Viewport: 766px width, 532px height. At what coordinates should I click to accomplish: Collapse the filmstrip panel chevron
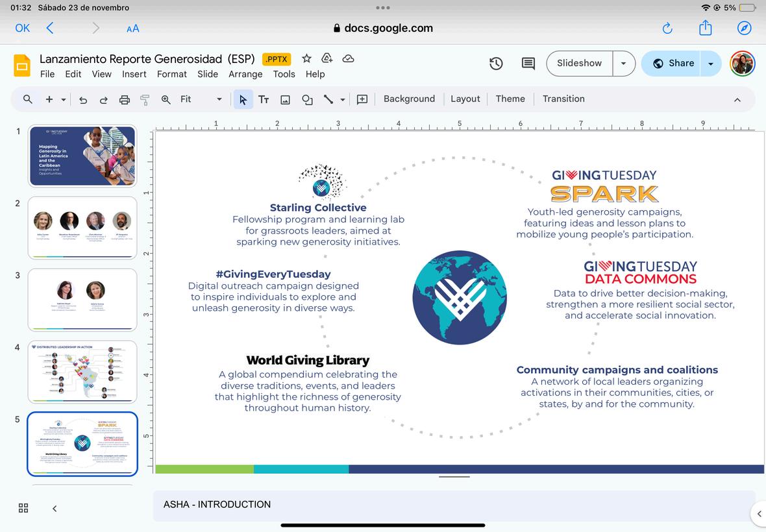pos(55,508)
